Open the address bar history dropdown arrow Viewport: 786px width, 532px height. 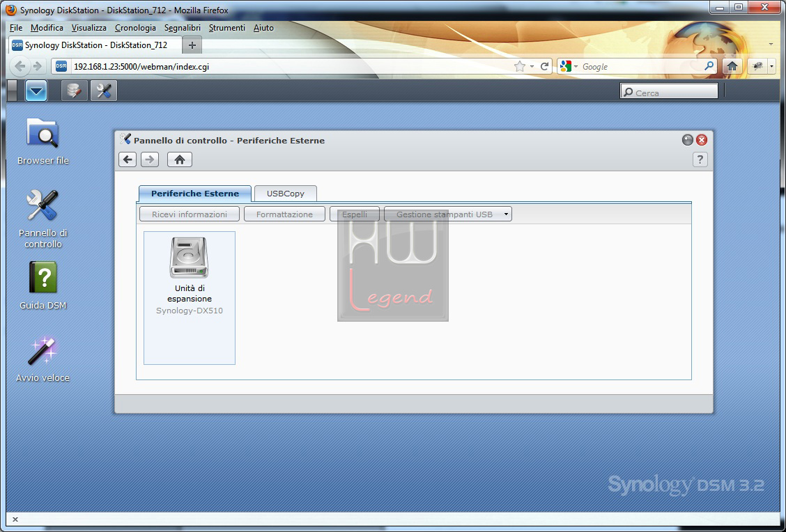[532, 67]
